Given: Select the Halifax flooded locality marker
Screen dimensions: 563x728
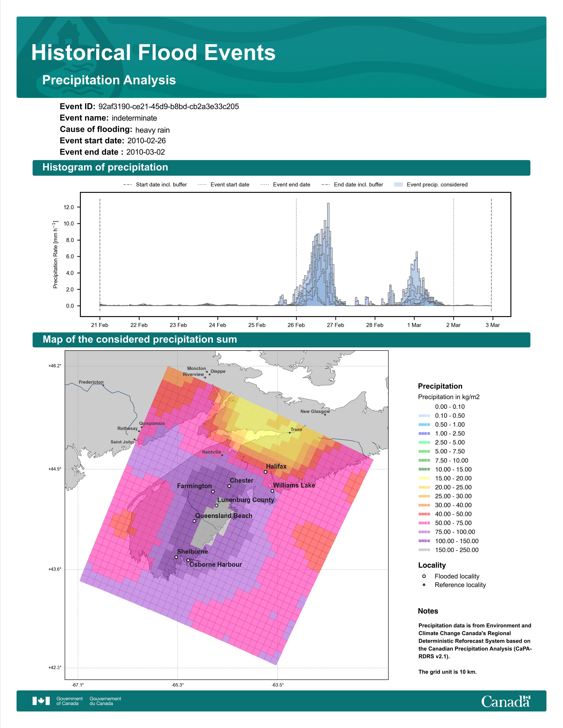Looking at the screenshot, I should click(265, 472).
